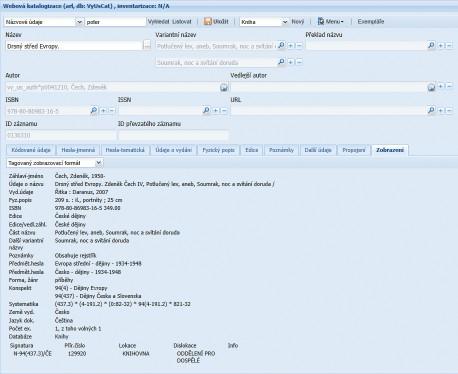The image size is (458, 374).
Task: Open the Další údaje tab
Action: 318,150
